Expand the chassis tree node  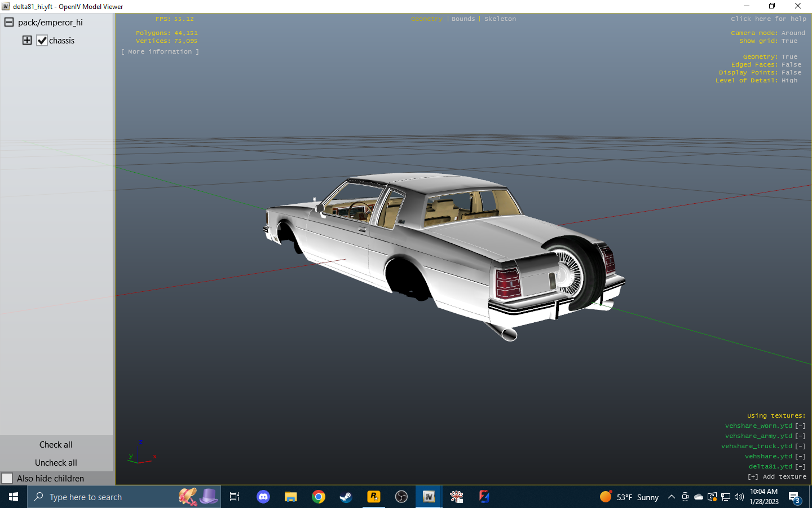[27, 40]
